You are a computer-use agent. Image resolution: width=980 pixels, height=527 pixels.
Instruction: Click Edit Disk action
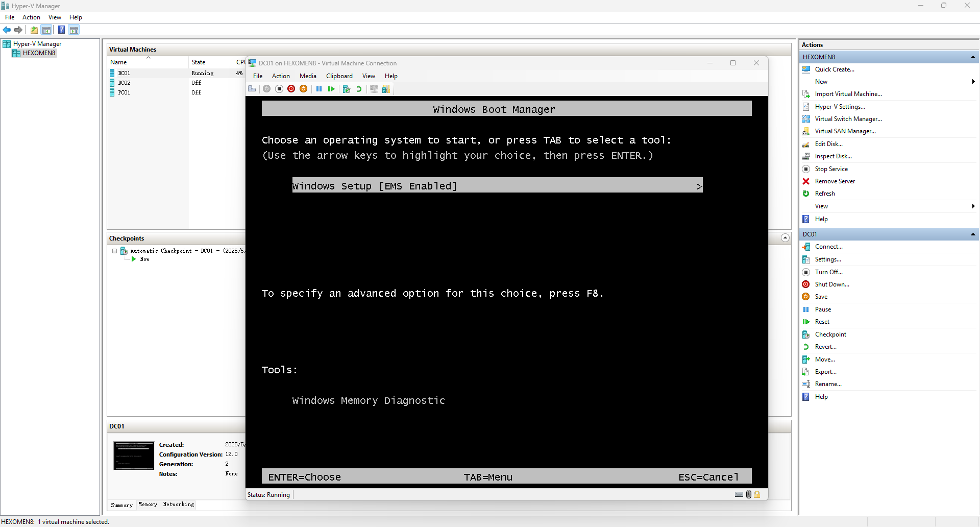[x=828, y=144]
